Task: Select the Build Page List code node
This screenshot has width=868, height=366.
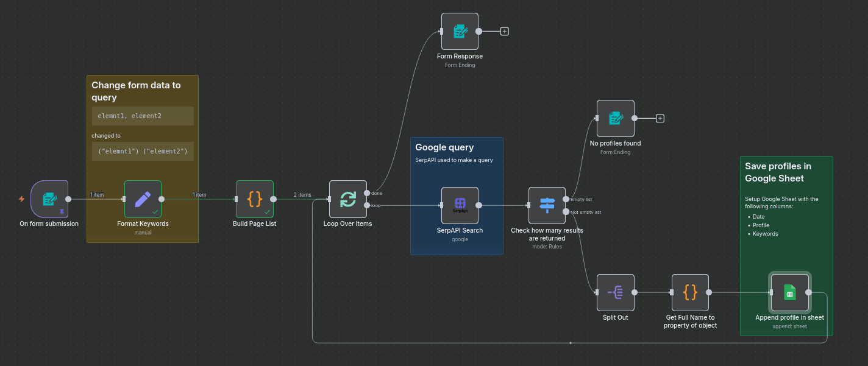Action: click(254, 199)
